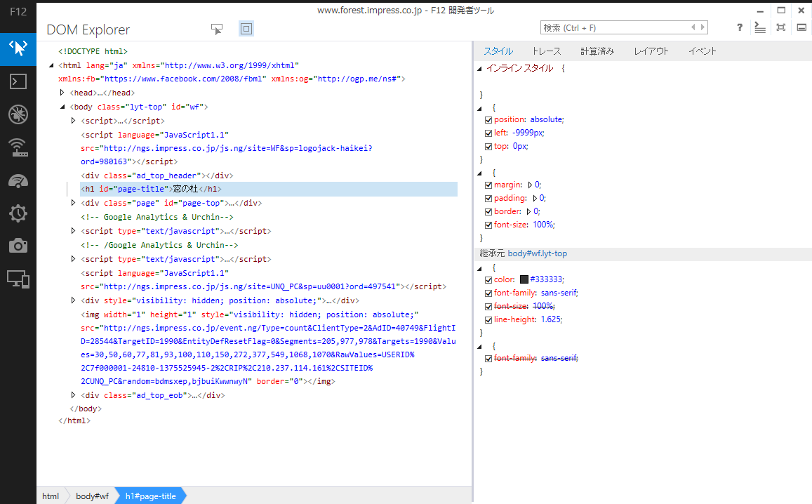Open the Network tool
The width and height of the screenshot is (812, 504).
pyautogui.click(x=18, y=147)
